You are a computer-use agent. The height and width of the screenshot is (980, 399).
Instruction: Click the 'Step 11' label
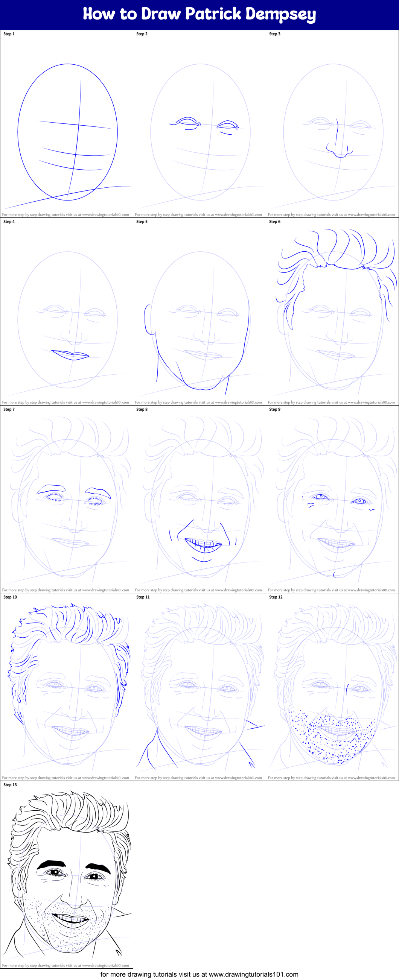click(x=143, y=597)
